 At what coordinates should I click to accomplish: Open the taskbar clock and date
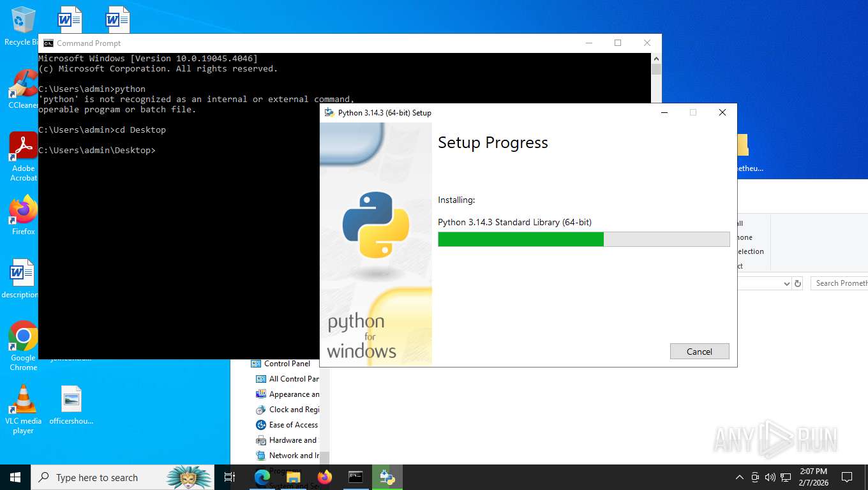(x=812, y=477)
